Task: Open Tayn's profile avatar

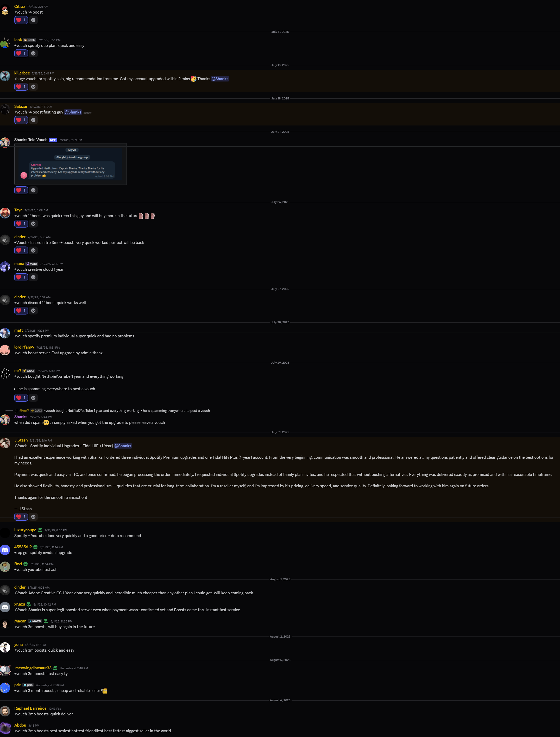Action: pos(5,213)
